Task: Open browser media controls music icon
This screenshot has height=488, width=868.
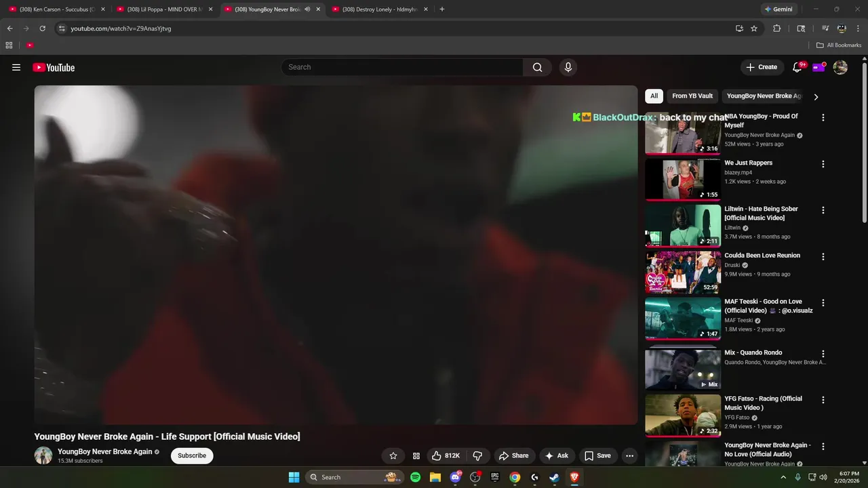Action: [825, 28]
